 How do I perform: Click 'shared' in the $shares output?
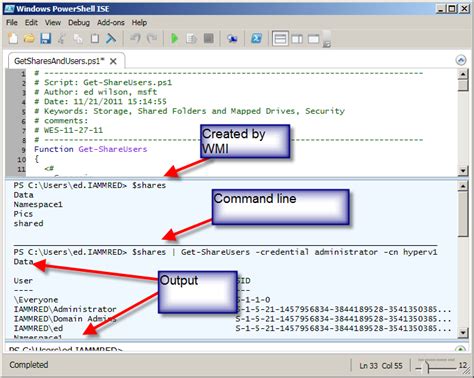coord(28,223)
